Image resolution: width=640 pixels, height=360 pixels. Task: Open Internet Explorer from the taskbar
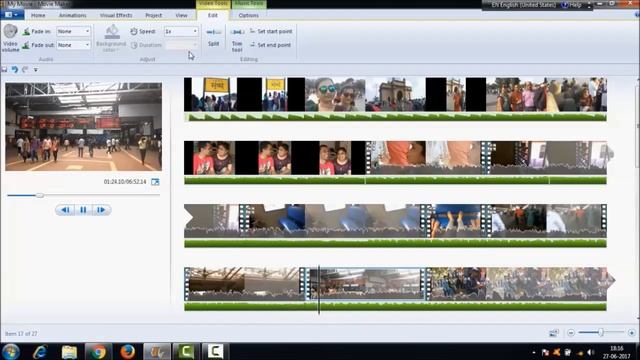[40, 351]
